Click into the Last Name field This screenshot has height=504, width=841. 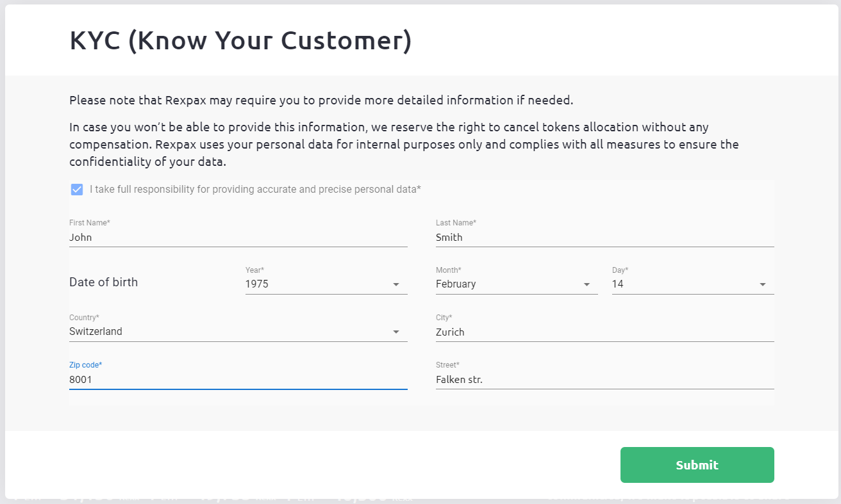coord(604,237)
